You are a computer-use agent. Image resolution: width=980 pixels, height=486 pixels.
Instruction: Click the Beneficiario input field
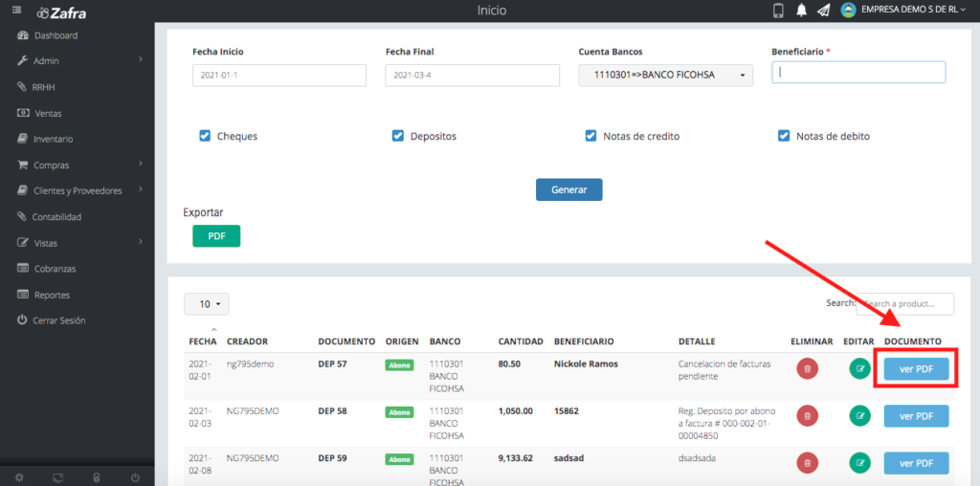(x=858, y=72)
